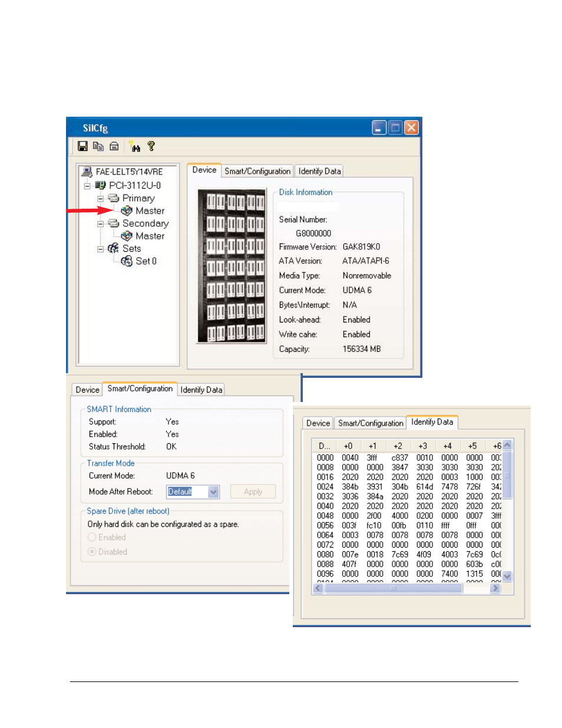Screen dimensions: 562x728
Task: Collapse the Primary channel node
Action: 100,199
